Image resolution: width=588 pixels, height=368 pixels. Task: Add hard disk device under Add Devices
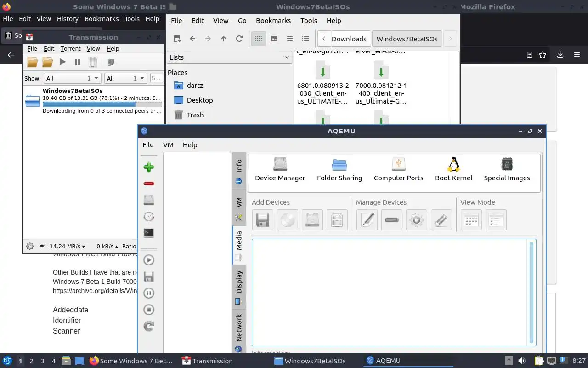[x=312, y=220]
